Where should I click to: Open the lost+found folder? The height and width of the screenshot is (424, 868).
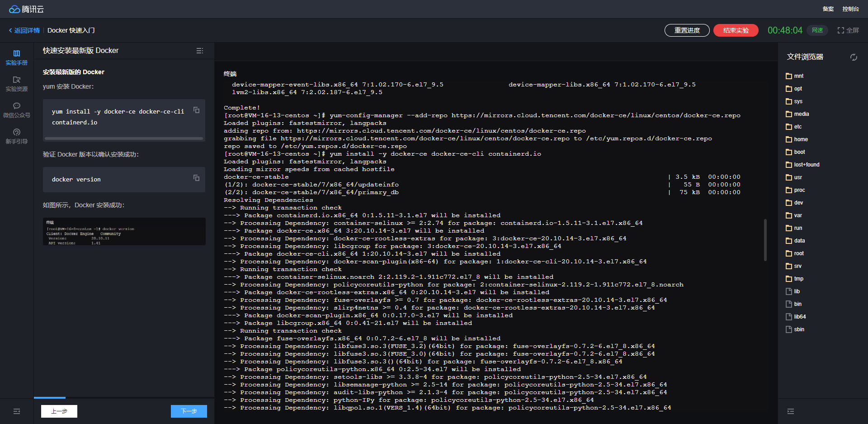tap(803, 165)
